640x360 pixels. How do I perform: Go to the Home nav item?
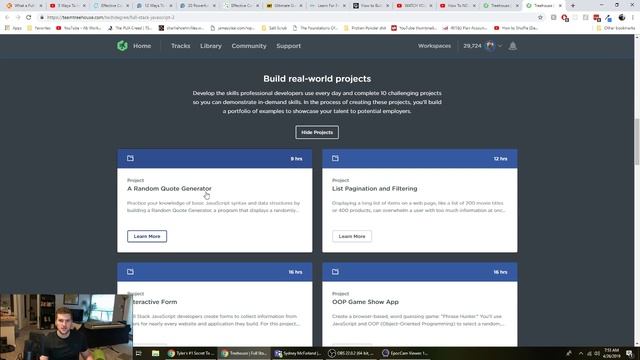coord(142,46)
